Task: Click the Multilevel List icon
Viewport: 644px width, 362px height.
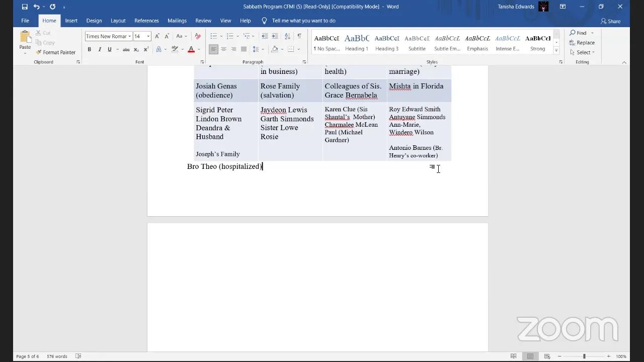Action: (x=247, y=36)
